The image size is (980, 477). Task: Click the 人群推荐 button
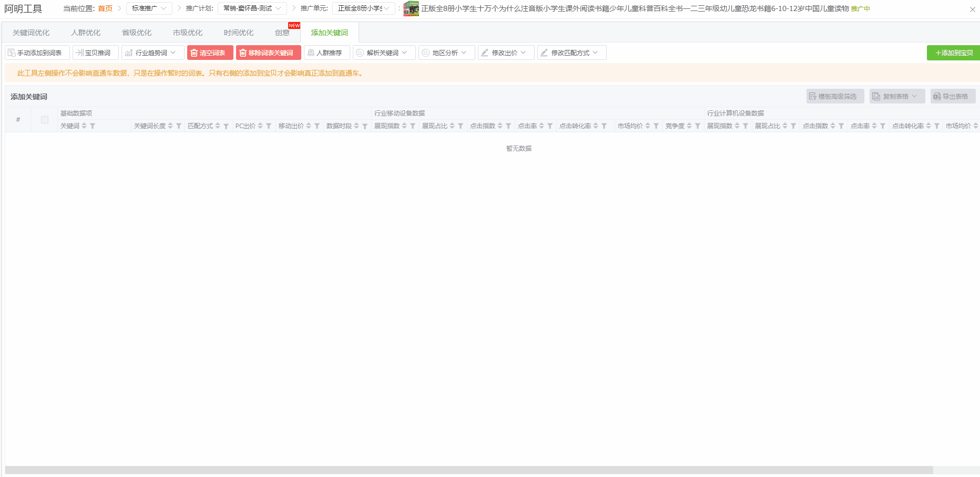(x=327, y=53)
